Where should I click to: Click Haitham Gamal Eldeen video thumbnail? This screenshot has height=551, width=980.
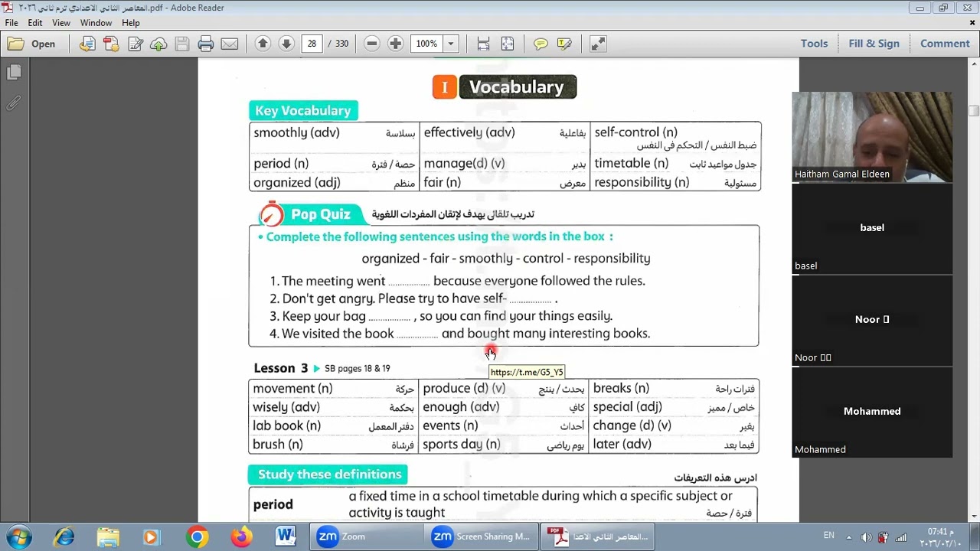click(872, 137)
